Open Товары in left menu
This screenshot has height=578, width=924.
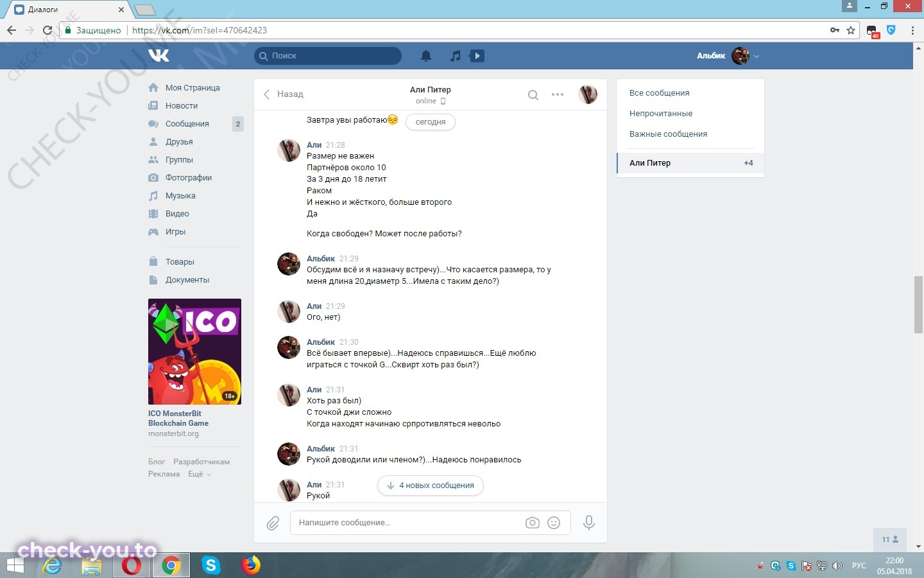point(180,262)
